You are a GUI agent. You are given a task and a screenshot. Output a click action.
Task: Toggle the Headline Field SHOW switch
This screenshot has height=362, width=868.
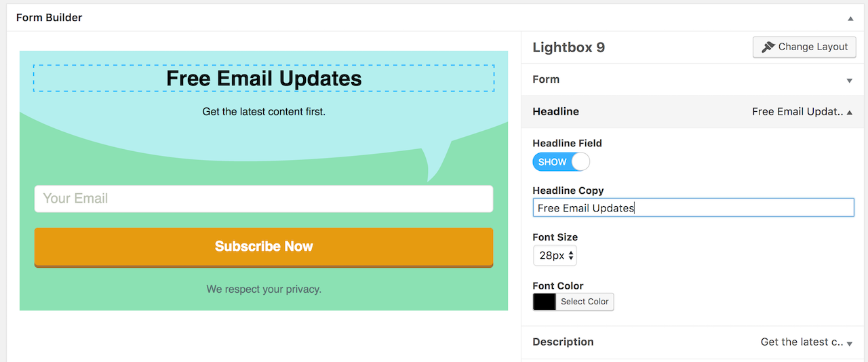(x=561, y=162)
